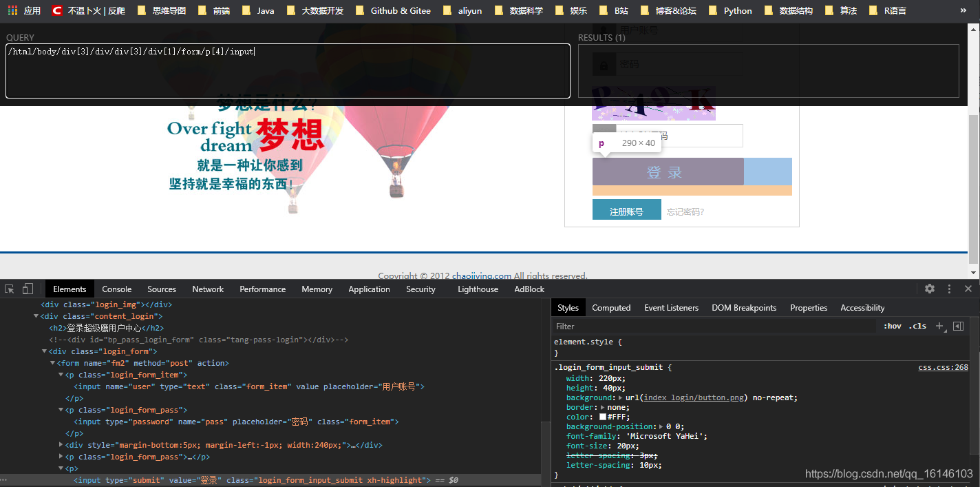Open the 数据科学 bookmark folder
The image size is (980, 487).
point(518,11)
